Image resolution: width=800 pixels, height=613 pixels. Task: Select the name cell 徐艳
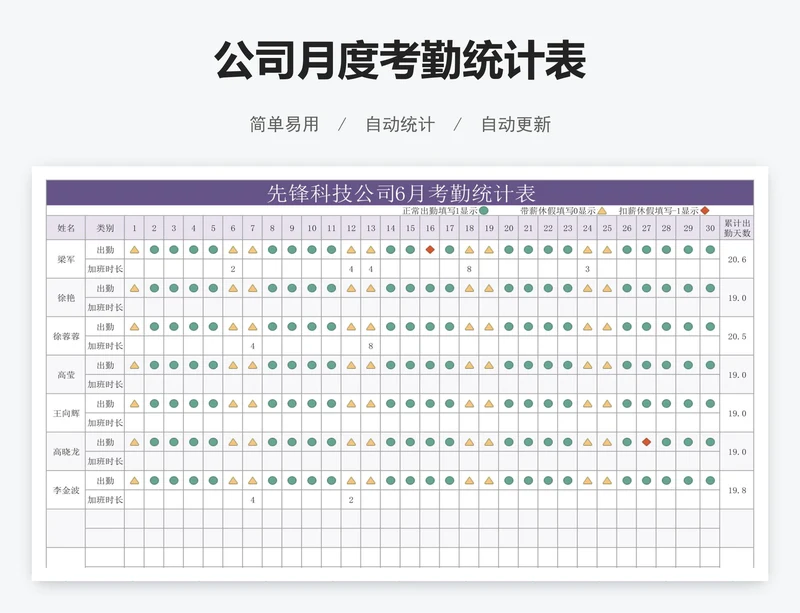[66, 298]
